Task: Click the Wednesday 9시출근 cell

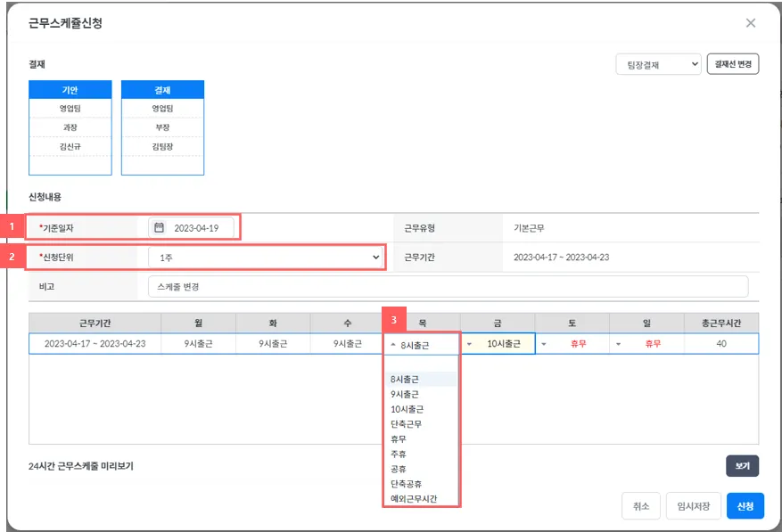Action: point(348,344)
